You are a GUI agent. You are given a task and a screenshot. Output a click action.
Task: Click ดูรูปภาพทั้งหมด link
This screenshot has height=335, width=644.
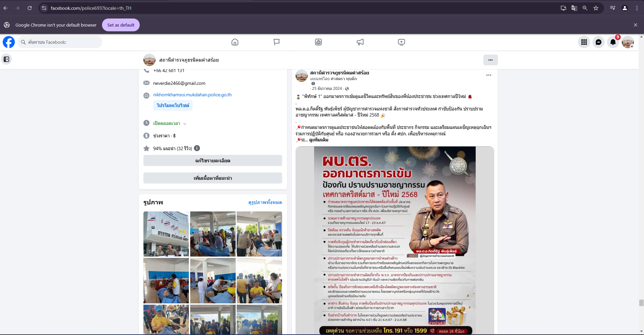[265, 202]
